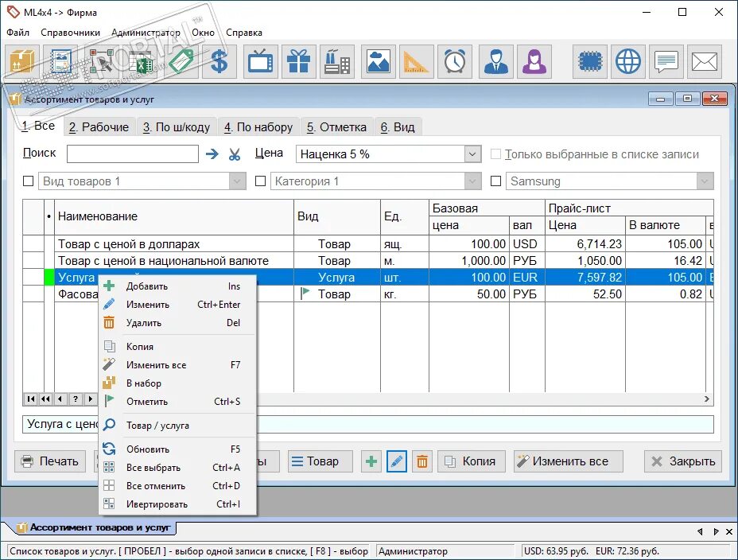Click the gift box toolbar icon
The image size is (738, 560).
[299, 61]
